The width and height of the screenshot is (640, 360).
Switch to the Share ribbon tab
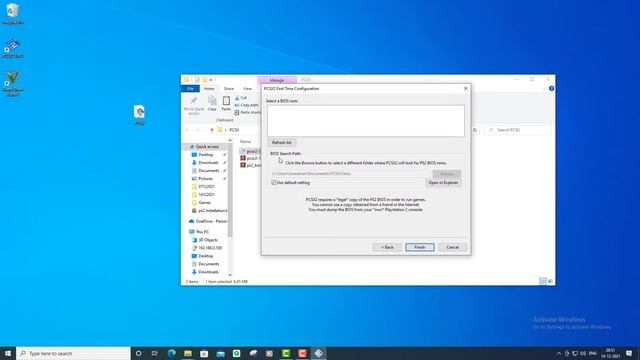tap(229, 88)
